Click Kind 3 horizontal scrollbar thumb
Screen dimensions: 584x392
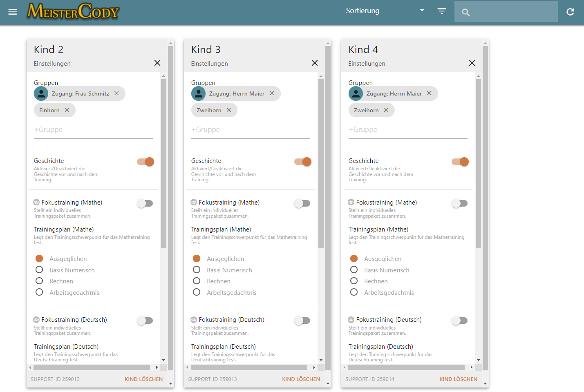[x=250, y=367]
